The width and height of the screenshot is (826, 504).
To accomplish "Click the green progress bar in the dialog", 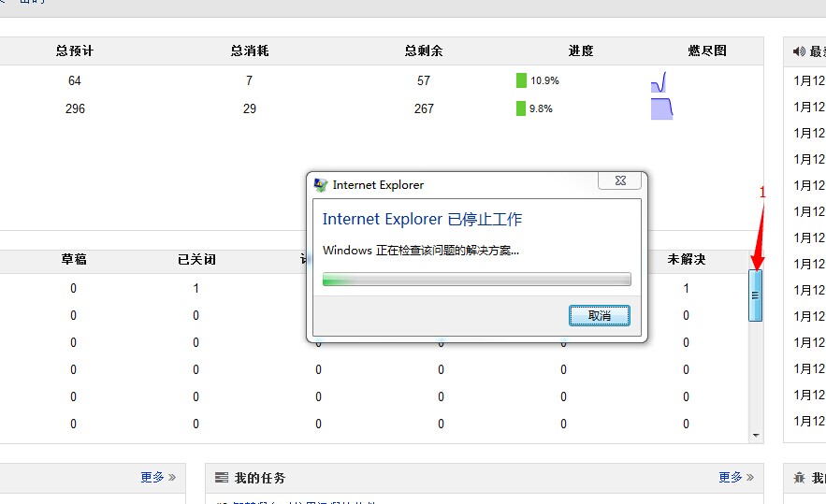I will click(476, 280).
